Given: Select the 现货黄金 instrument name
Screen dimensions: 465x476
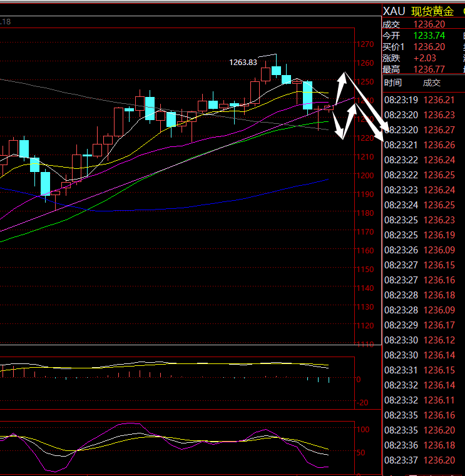Looking at the screenshot, I should pos(433,11).
